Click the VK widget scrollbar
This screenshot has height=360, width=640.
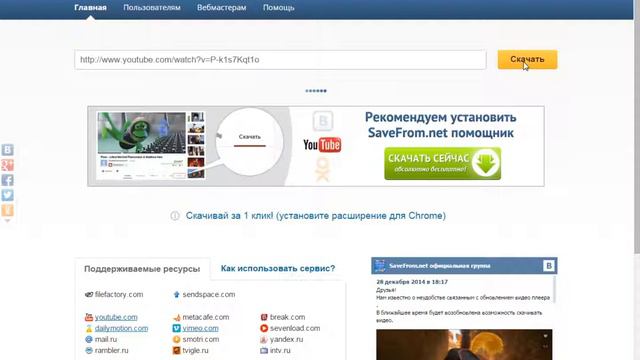pos(555,289)
